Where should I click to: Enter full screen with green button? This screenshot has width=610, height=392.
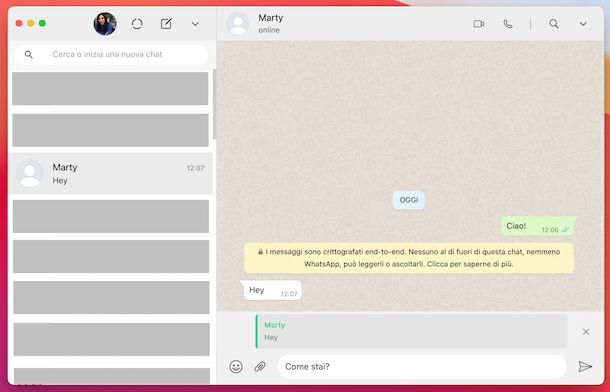point(42,23)
